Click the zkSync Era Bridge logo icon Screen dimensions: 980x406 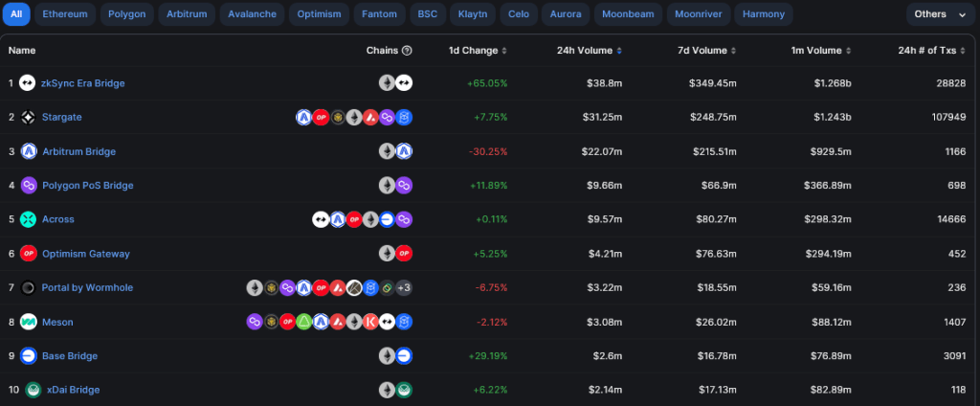point(28,83)
